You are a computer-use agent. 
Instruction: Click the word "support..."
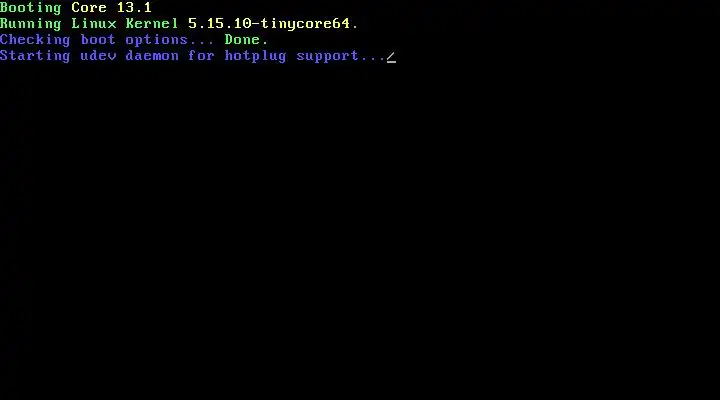341,56
